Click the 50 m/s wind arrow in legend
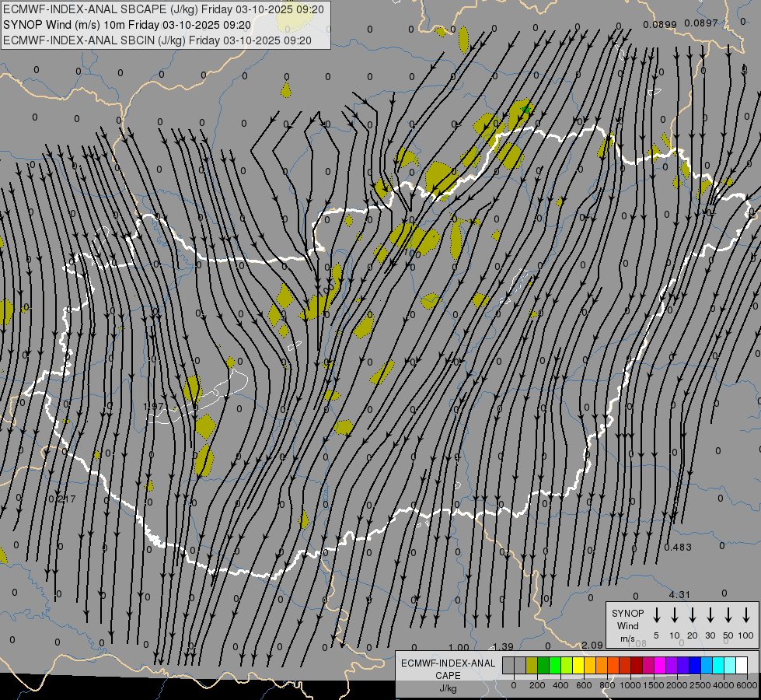This screenshot has height=700, width=761. [x=728, y=615]
